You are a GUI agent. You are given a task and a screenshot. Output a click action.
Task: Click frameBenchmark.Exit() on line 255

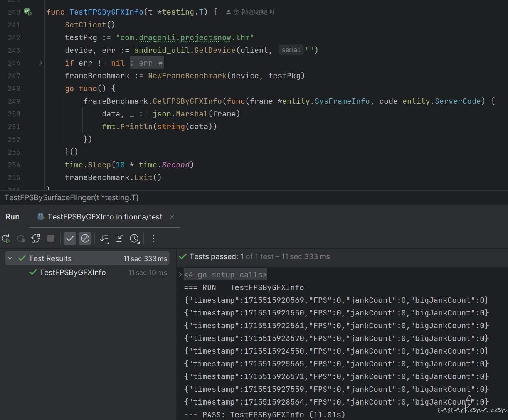coord(113,177)
